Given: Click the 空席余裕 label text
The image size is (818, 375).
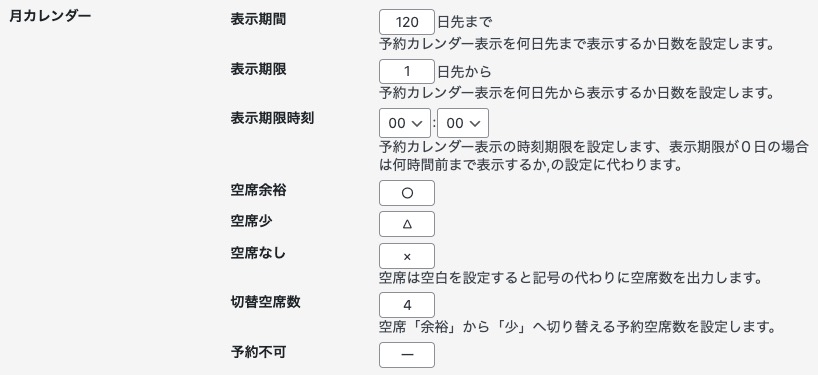Looking at the screenshot, I should point(258,190).
